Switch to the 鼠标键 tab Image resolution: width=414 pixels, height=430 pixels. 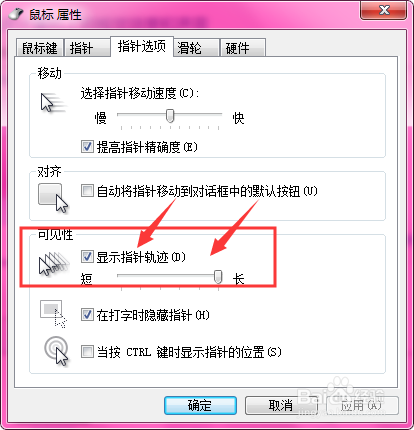click(x=40, y=48)
